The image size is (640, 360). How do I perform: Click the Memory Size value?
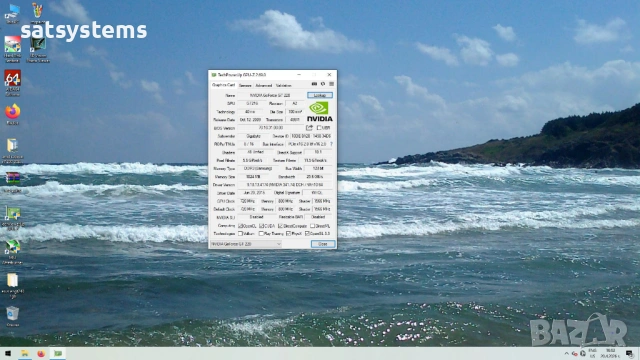[253, 177]
